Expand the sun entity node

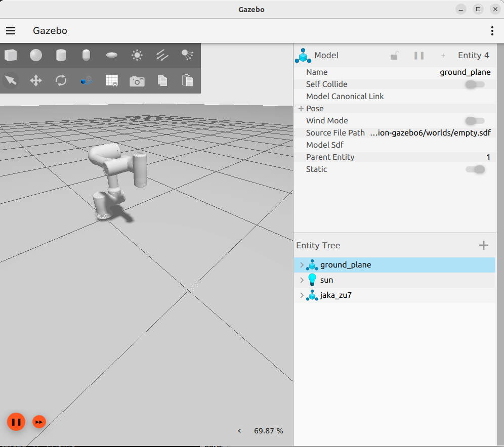[x=302, y=280]
